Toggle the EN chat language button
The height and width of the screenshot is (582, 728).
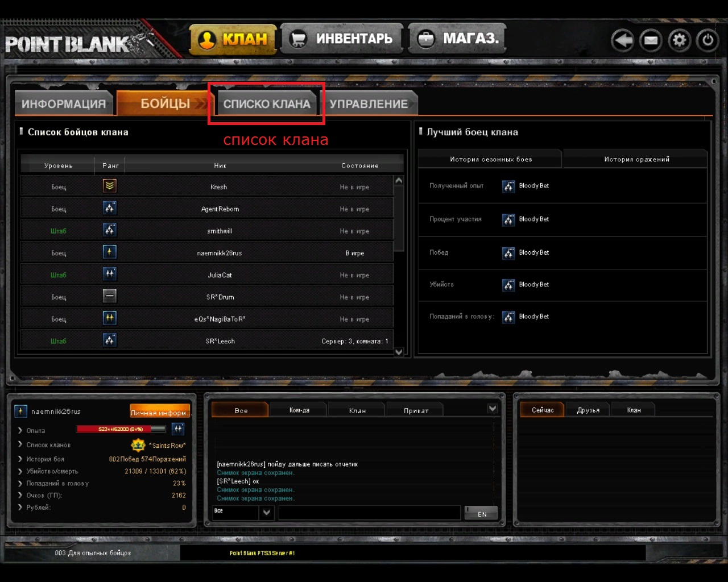481,513
